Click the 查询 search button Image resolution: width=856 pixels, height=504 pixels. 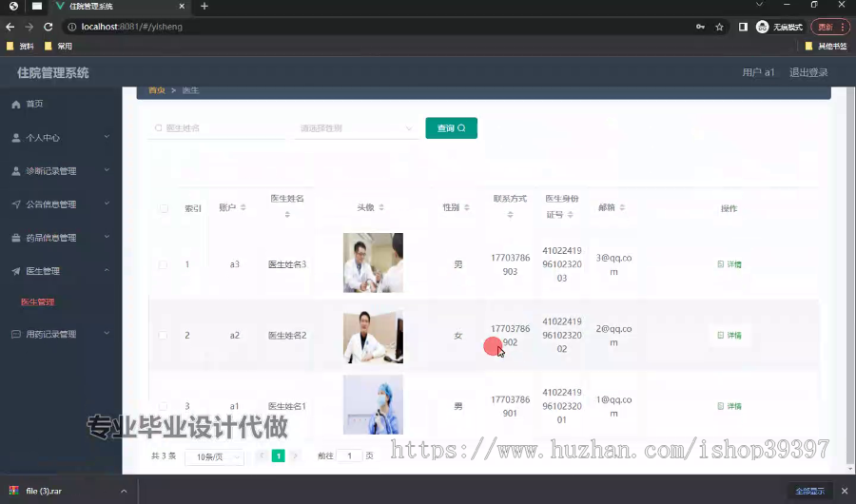(452, 128)
